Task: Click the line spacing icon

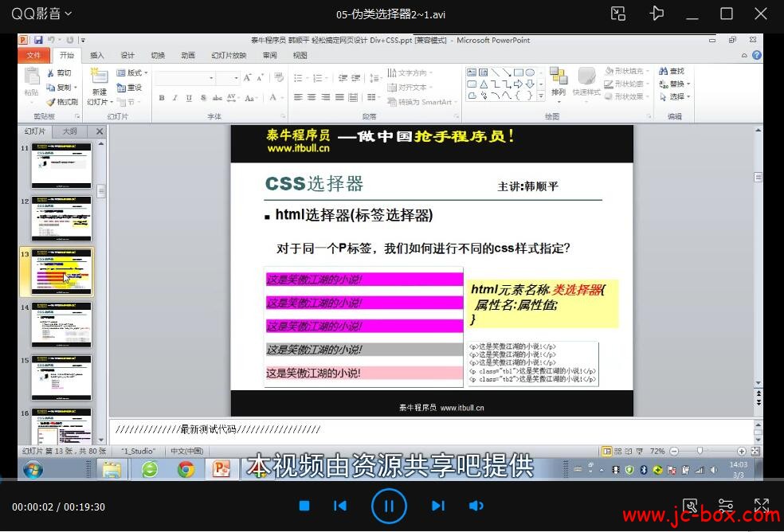Action: coord(374,78)
